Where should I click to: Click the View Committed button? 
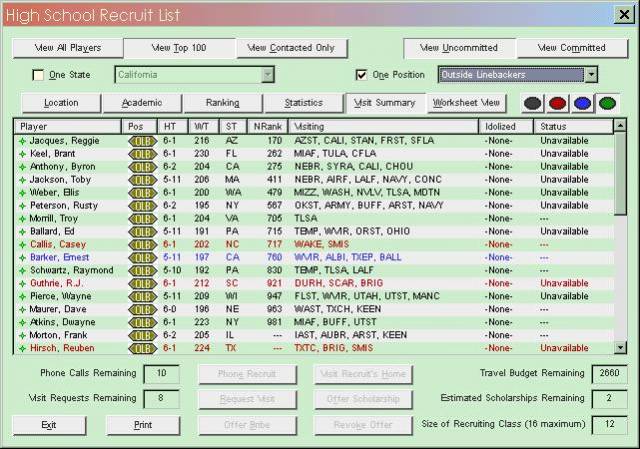572,48
